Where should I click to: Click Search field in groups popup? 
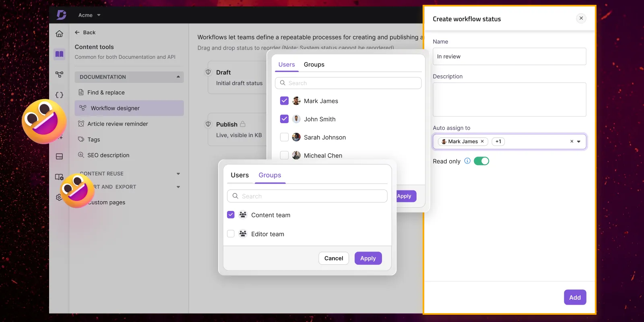tap(307, 196)
